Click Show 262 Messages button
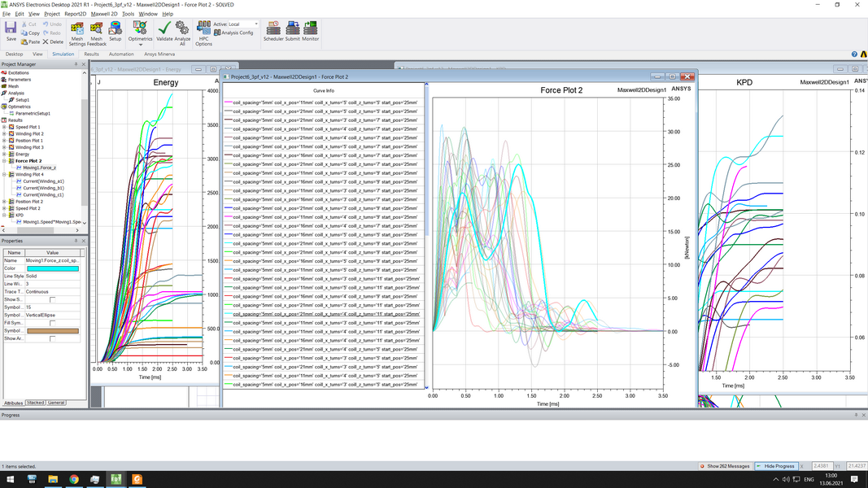 coord(726,466)
